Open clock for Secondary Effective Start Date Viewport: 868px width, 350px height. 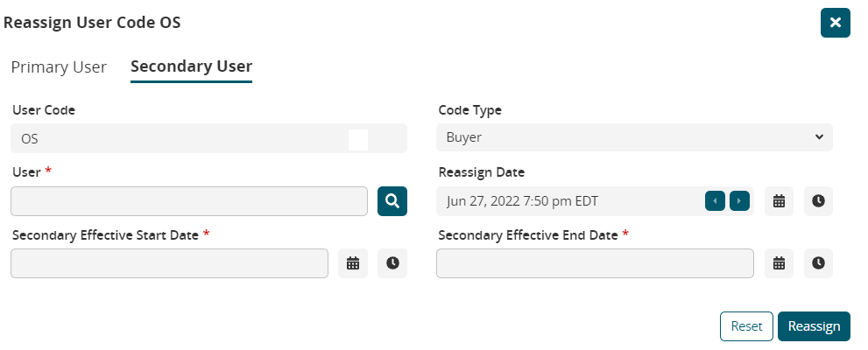click(392, 262)
